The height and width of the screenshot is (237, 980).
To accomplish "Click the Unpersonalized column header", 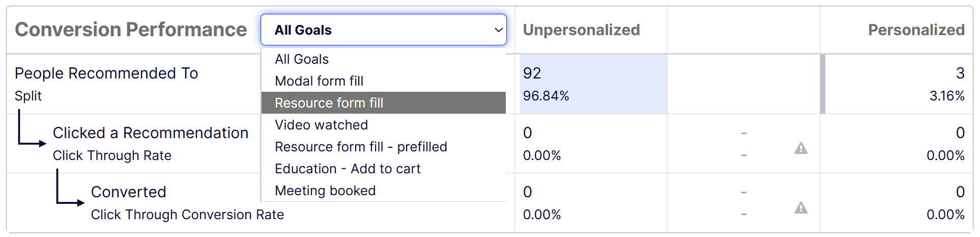I will pyautogui.click(x=581, y=30).
